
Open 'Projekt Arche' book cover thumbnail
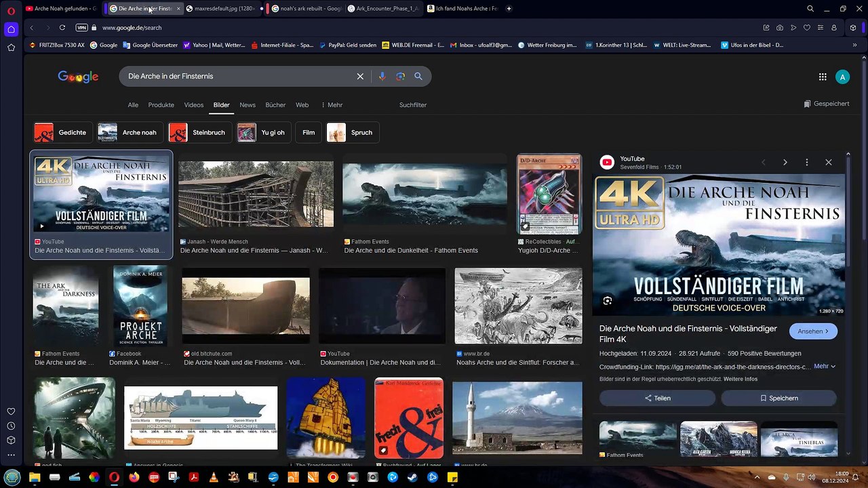point(140,306)
